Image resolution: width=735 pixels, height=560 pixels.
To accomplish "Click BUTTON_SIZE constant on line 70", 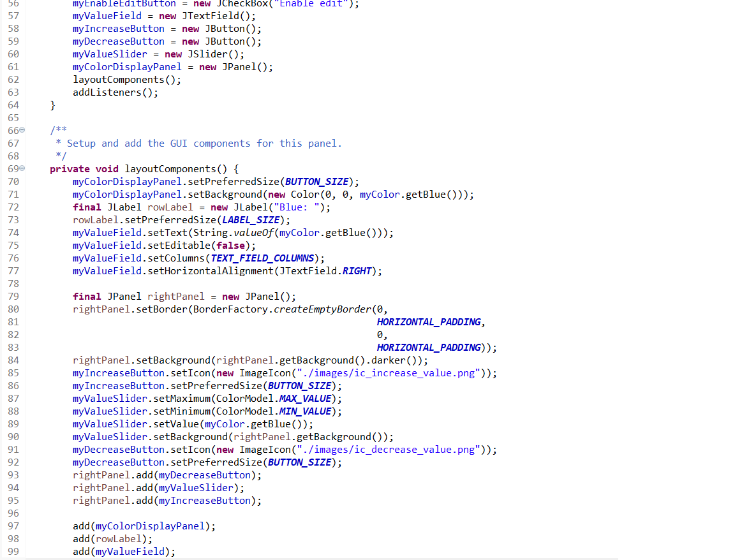I will coord(317,182).
